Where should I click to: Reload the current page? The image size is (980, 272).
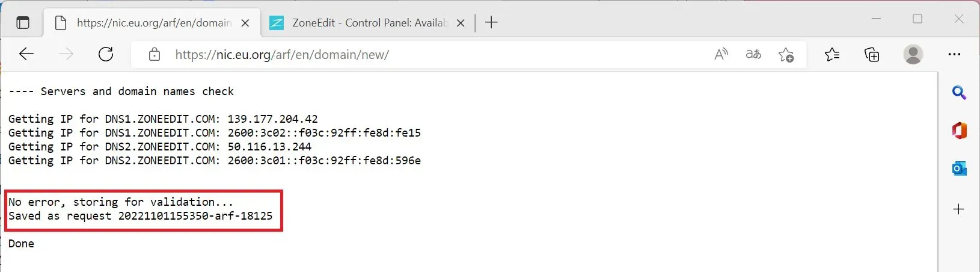tap(106, 54)
